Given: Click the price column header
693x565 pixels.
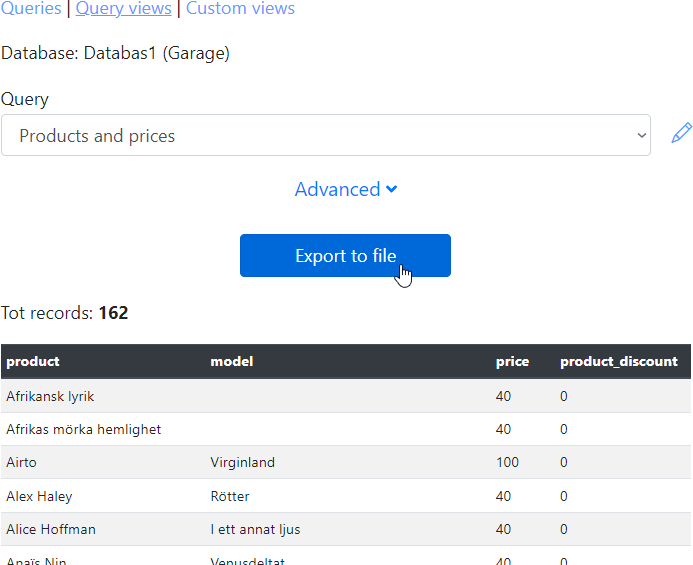Looking at the screenshot, I should 512,362.
